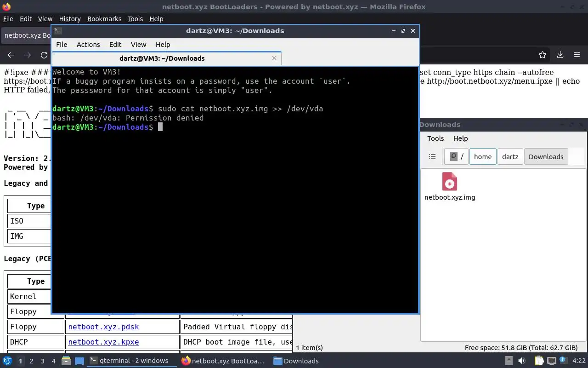Screen dimensions: 588x368
Task: Click the DHCP type table cell
Action: coord(36,342)
